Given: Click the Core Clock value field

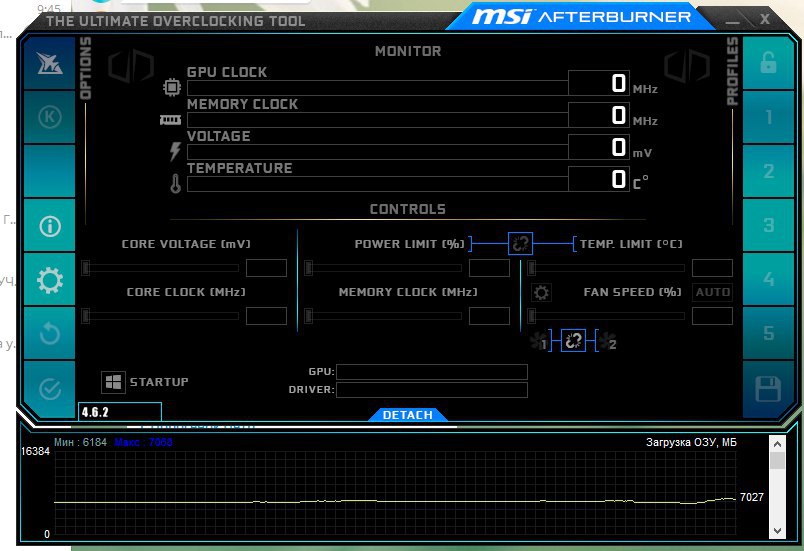Looking at the screenshot, I should (x=266, y=316).
